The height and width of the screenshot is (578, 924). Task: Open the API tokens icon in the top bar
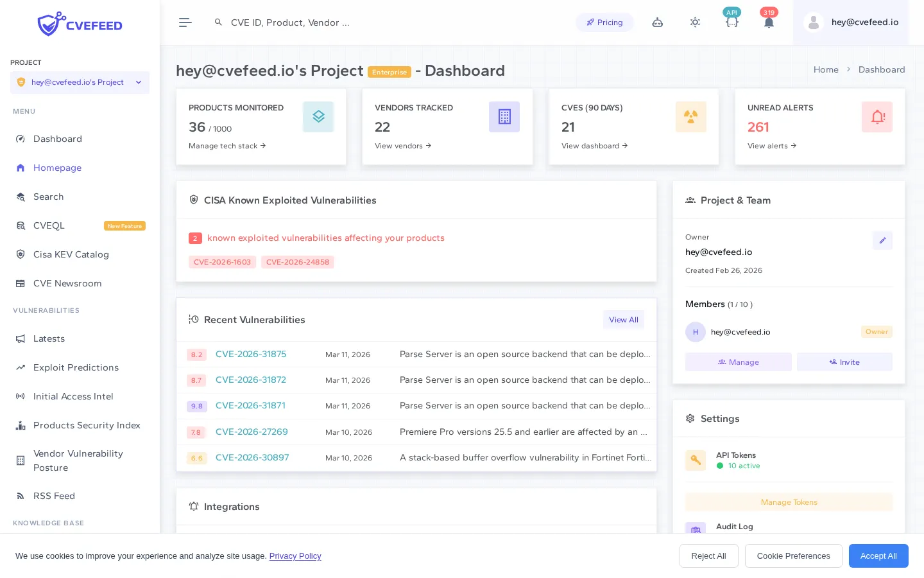point(732,22)
